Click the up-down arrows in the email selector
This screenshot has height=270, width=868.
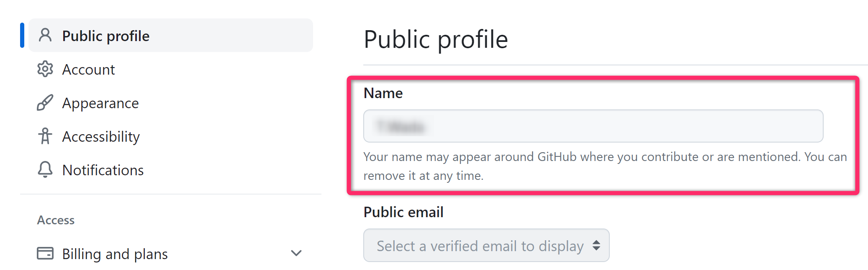tap(596, 246)
